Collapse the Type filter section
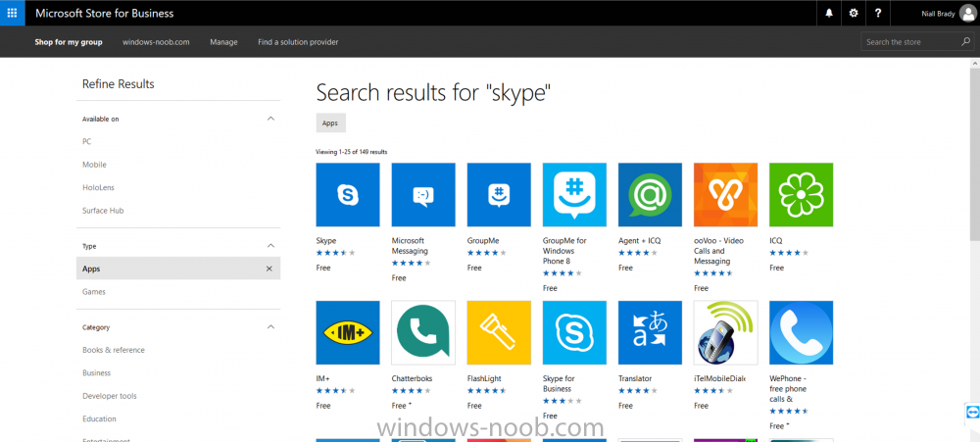This screenshot has width=980, height=442. 270,246
